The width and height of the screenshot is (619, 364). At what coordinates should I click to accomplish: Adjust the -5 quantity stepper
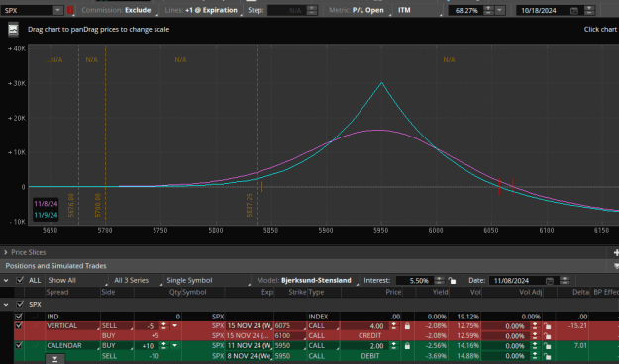click(163, 326)
